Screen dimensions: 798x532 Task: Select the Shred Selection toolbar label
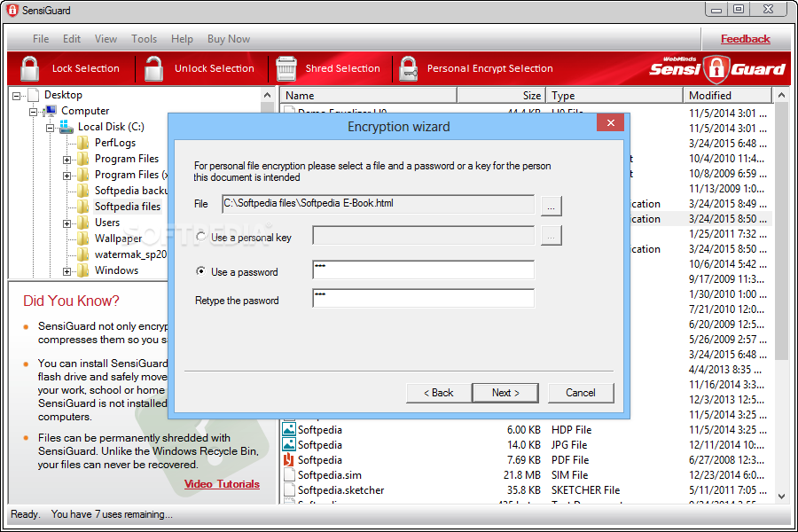[x=342, y=68]
